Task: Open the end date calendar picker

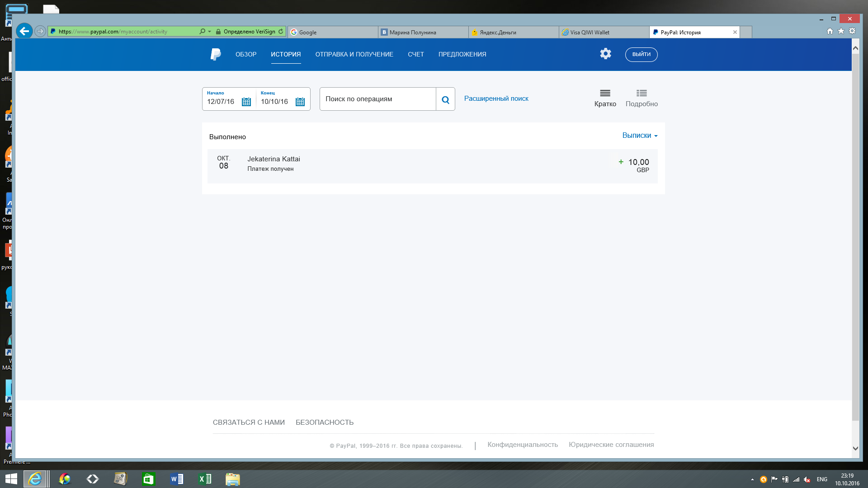Action: click(x=300, y=102)
